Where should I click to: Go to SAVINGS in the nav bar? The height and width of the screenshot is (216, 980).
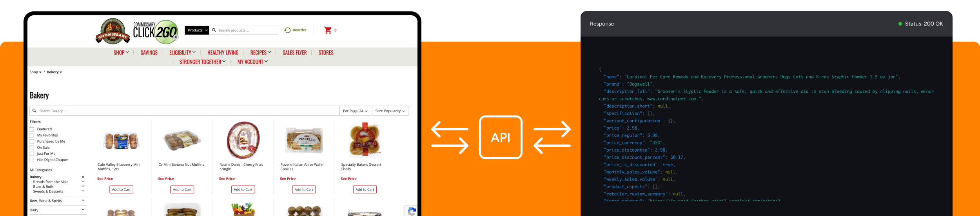pyautogui.click(x=149, y=53)
